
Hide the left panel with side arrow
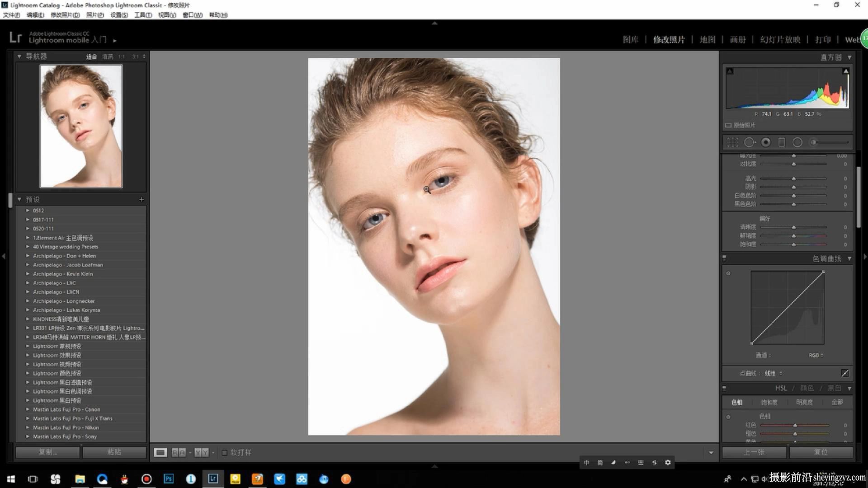[x=4, y=256]
